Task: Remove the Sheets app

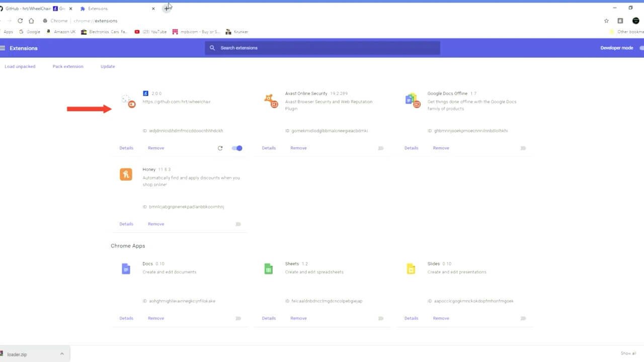Action: click(298, 318)
